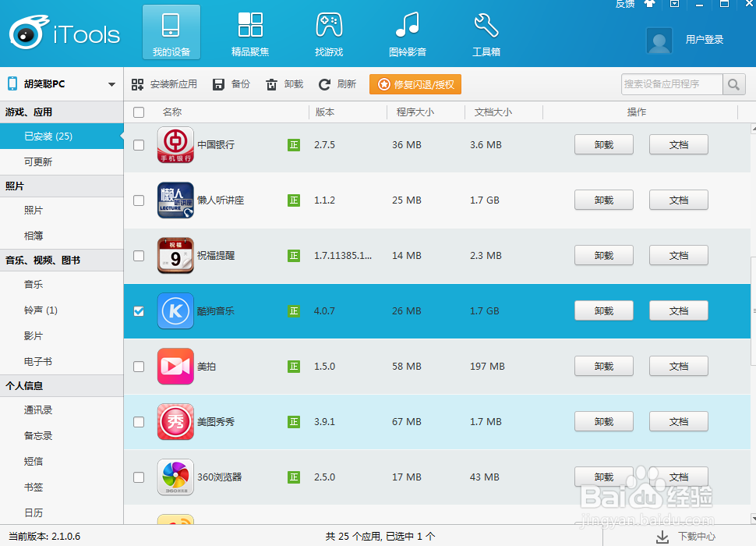Open 日历 calendar in sidebar
Viewport: 756px width, 546px height.
pyautogui.click(x=62, y=512)
